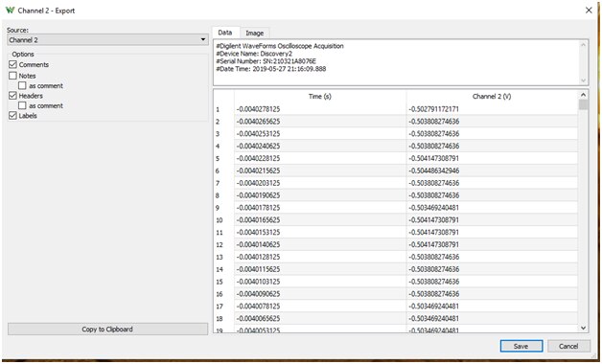Click the data table scroll up arrow
Screen dimensions: 602x364
pyautogui.click(x=583, y=95)
